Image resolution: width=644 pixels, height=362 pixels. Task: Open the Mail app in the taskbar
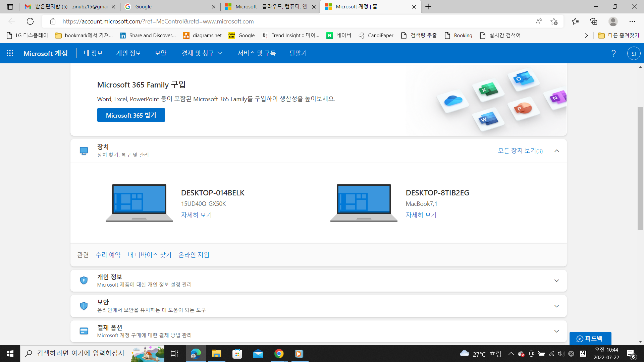click(x=258, y=354)
